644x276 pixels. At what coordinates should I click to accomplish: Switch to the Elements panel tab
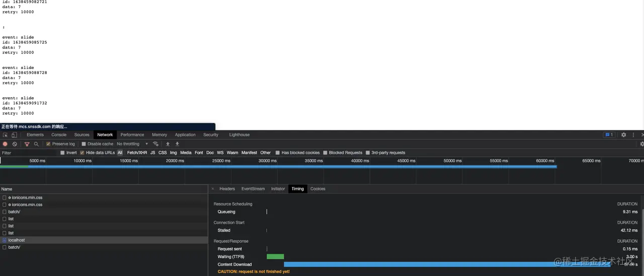35,135
